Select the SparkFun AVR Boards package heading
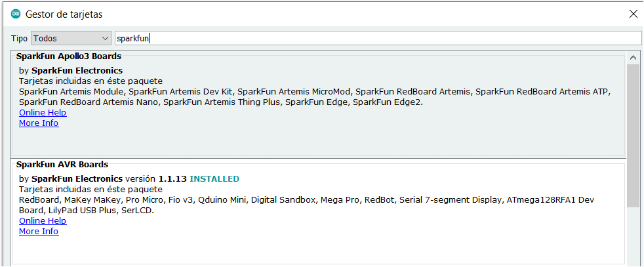 (62, 165)
